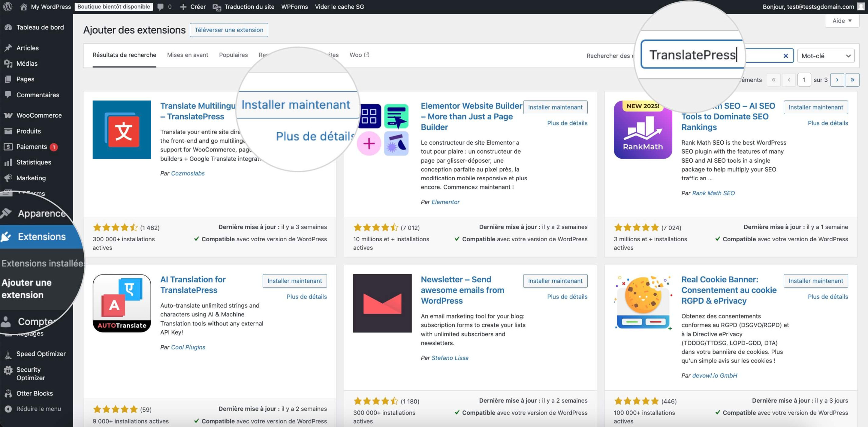Jump to last results page arrow
The width and height of the screenshot is (868, 427).
(x=852, y=80)
